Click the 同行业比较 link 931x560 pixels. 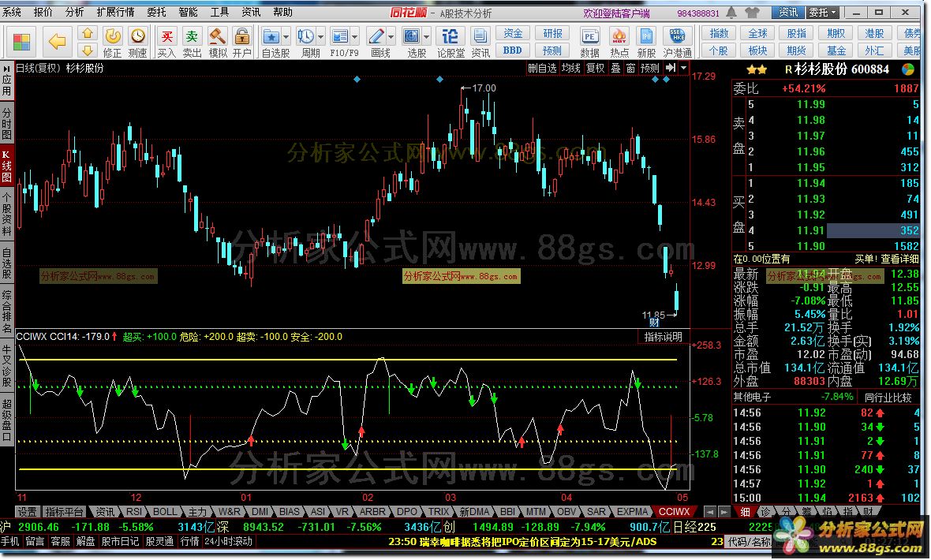888,397
